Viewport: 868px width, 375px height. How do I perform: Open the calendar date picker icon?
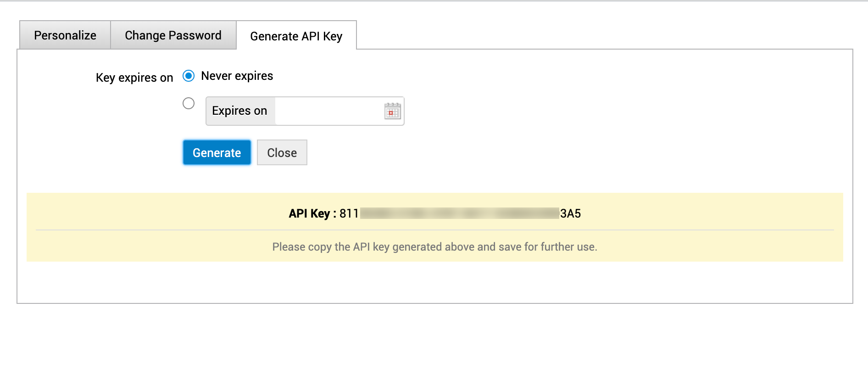tap(392, 111)
